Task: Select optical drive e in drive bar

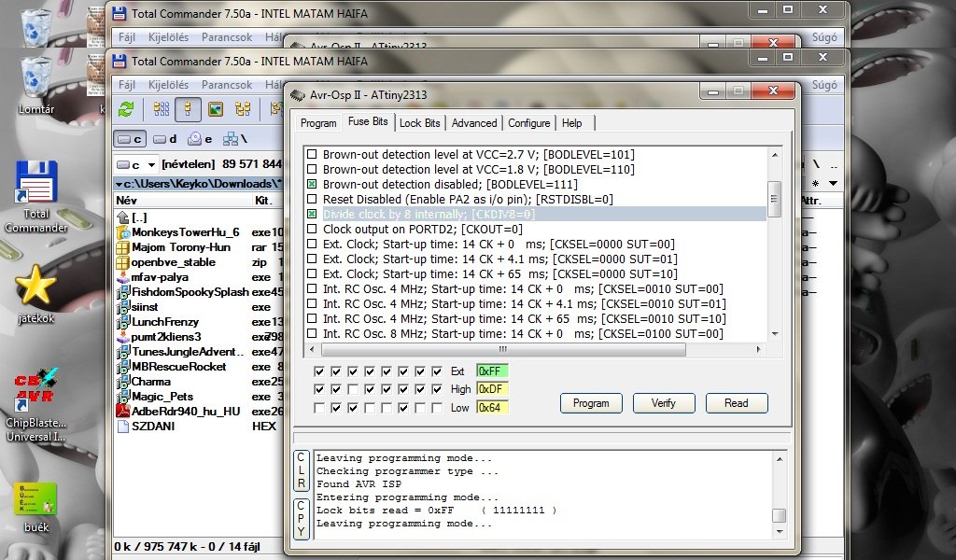Action: [x=200, y=139]
